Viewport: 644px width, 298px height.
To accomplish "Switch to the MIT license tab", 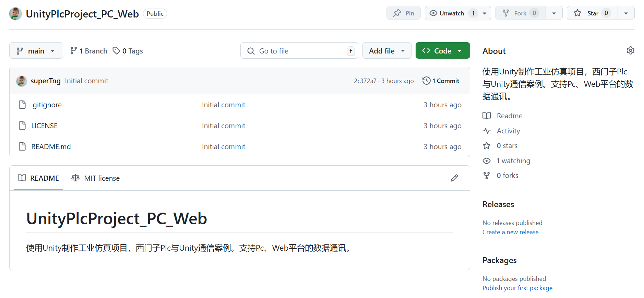I will pos(96,178).
